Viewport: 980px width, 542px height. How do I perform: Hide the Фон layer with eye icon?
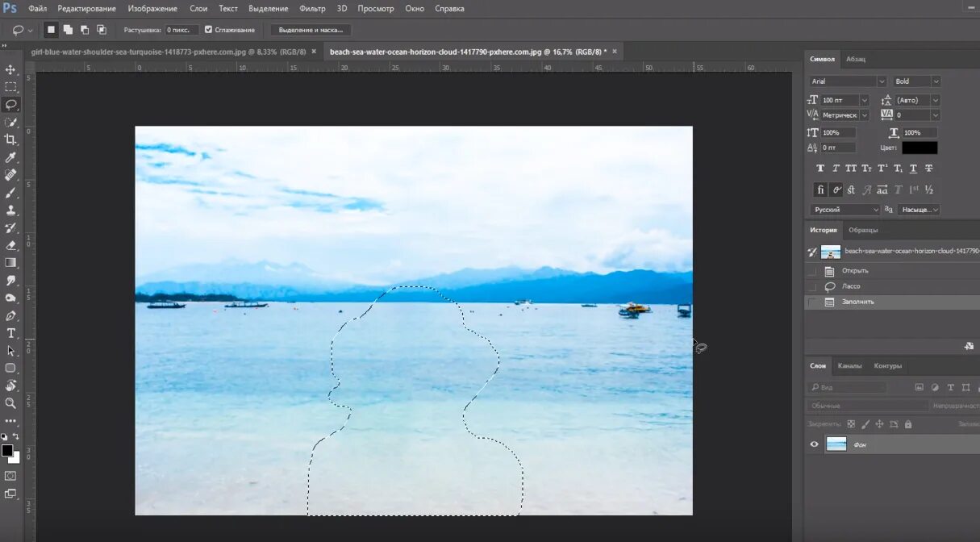[x=814, y=444]
